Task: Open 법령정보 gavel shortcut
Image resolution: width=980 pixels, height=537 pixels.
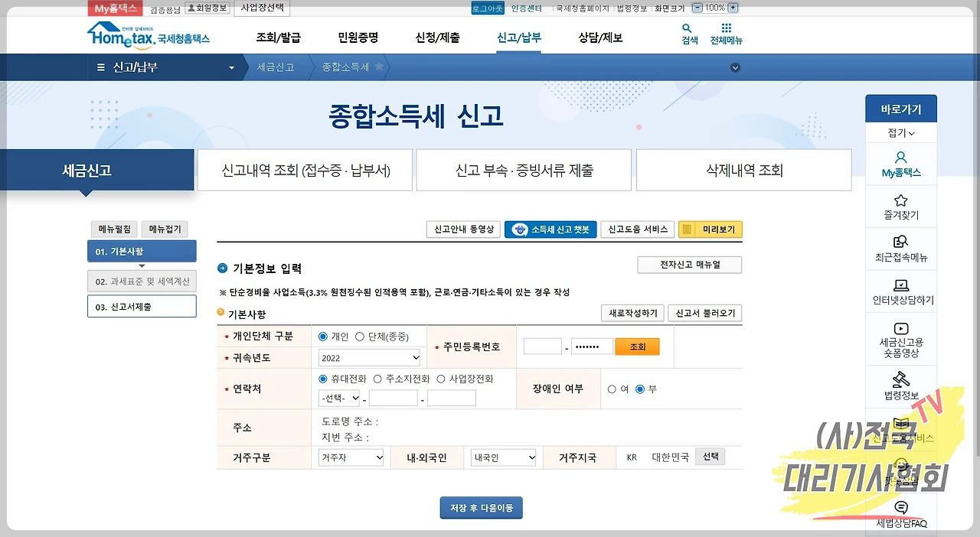Action: [x=901, y=387]
